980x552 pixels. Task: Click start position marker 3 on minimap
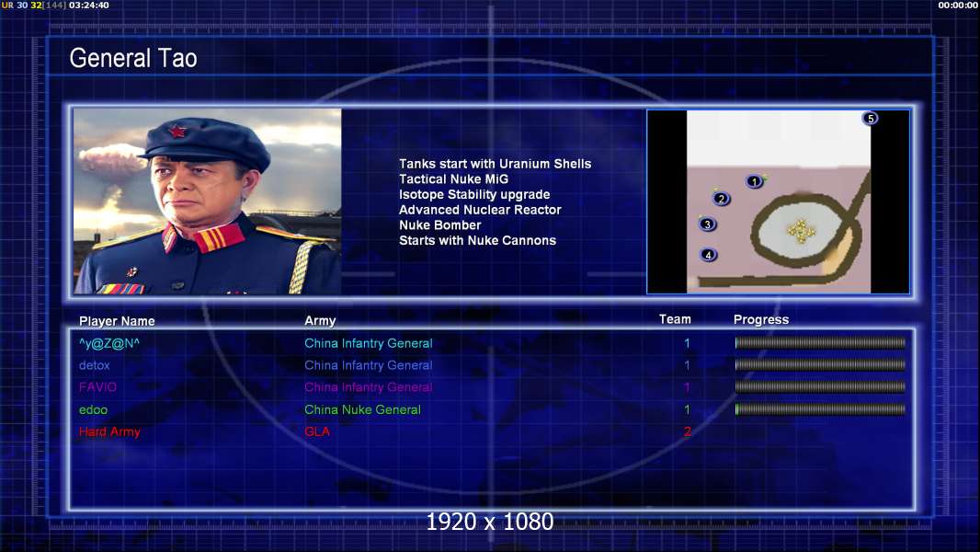708,224
